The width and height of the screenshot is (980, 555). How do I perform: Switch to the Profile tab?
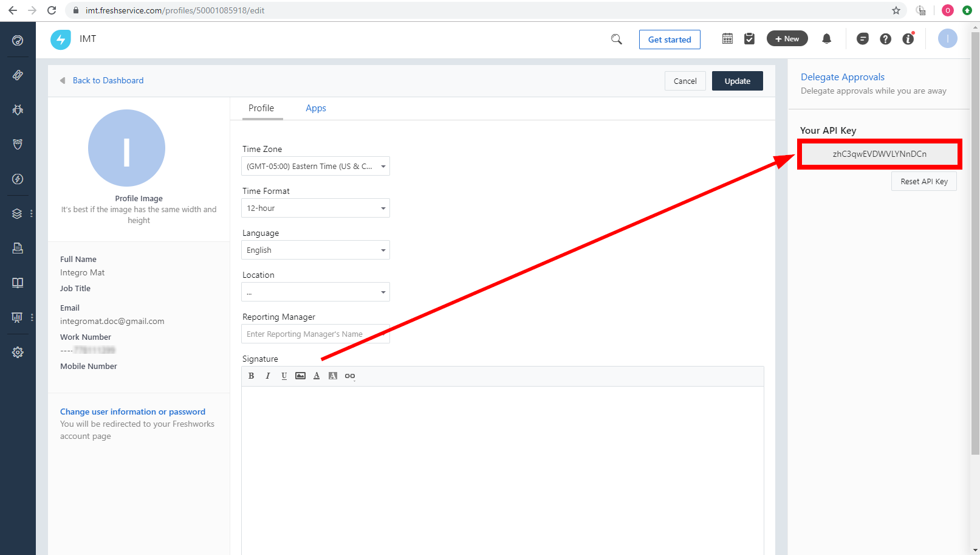click(261, 108)
